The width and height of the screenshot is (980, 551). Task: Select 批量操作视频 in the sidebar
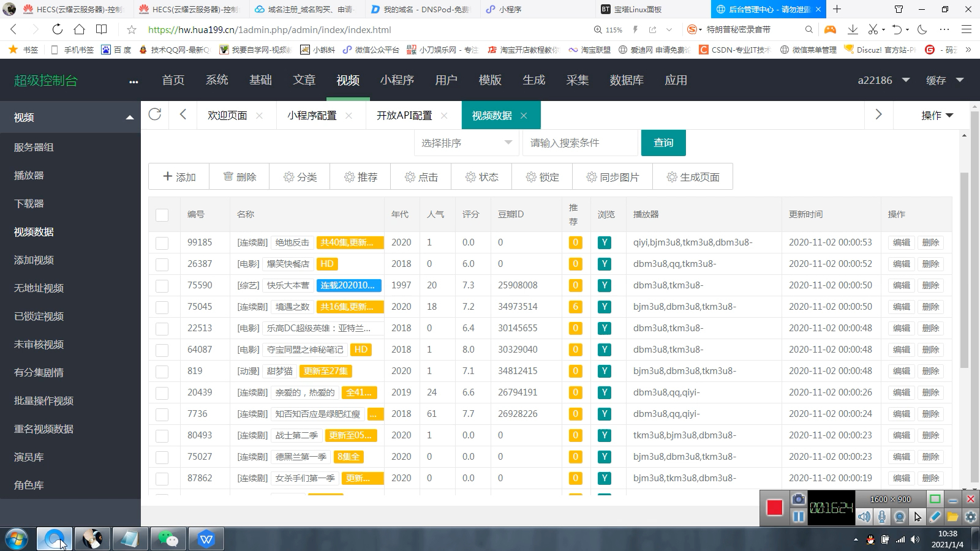43,401
